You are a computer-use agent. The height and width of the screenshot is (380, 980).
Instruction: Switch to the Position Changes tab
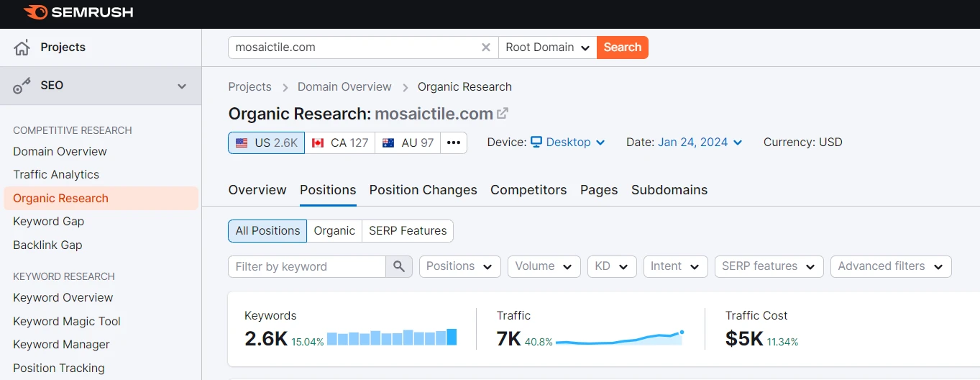pos(423,190)
